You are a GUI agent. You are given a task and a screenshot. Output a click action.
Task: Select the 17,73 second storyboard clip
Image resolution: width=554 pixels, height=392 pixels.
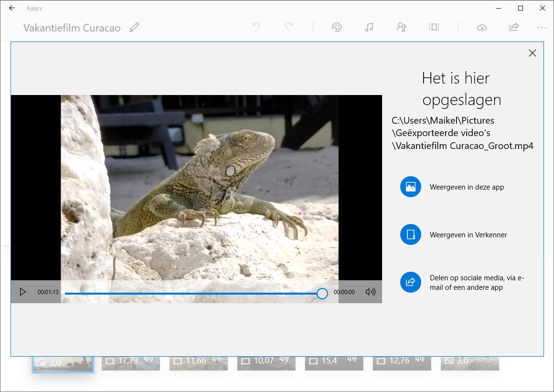point(130,361)
